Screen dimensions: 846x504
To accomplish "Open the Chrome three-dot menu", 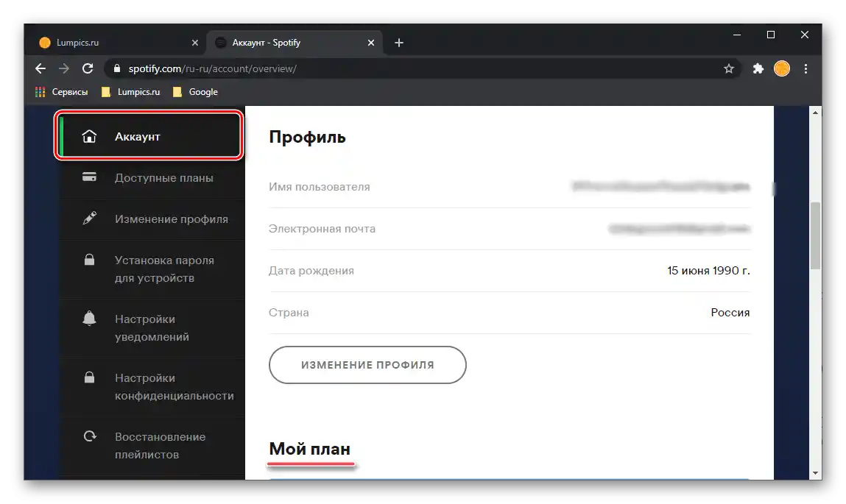I will [806, 68].
